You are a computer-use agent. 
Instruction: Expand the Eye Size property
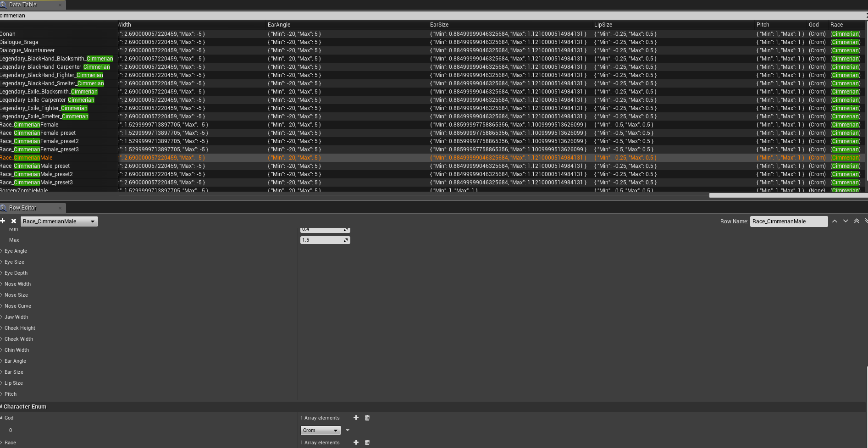(x=1, y=262)
